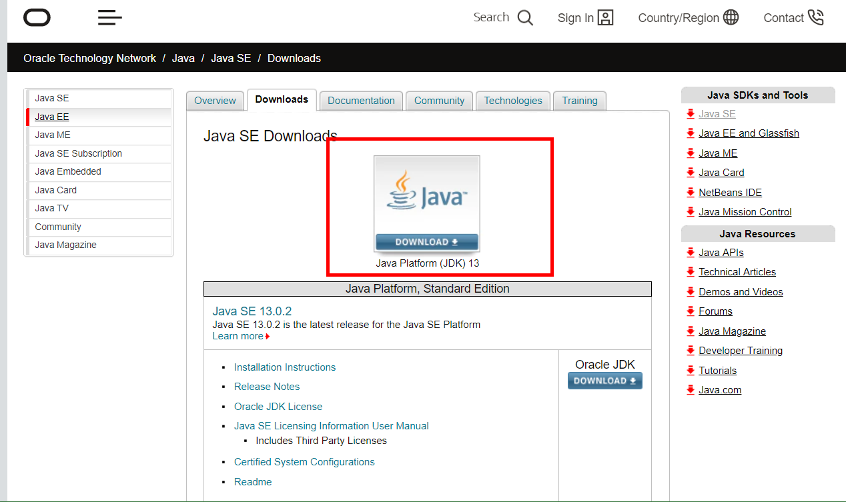Click the Downloads breadcrumb link
The width and height of the screenshot is (846, 504).
click(294, 59)
